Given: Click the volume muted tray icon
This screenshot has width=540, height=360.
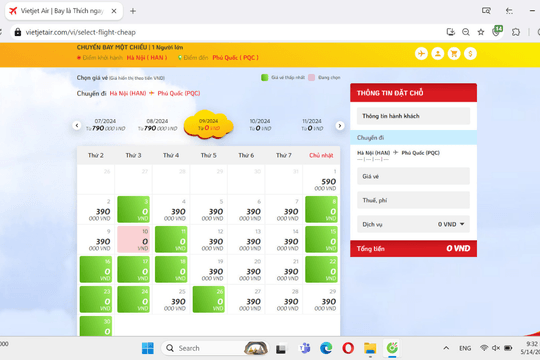Looking at the screenshot, I should coord(496,348).
